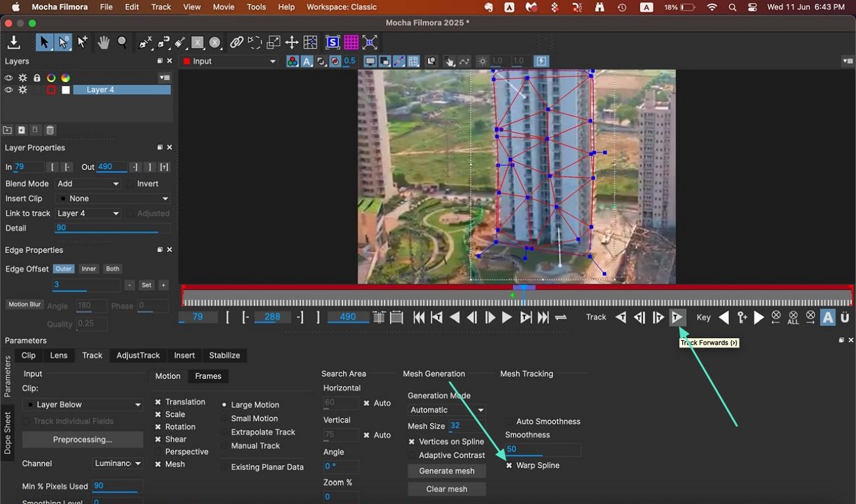Toggle the Shear checkbox
Image resolution: width=856 pixels, height=504 pixels.
point(158,440)
